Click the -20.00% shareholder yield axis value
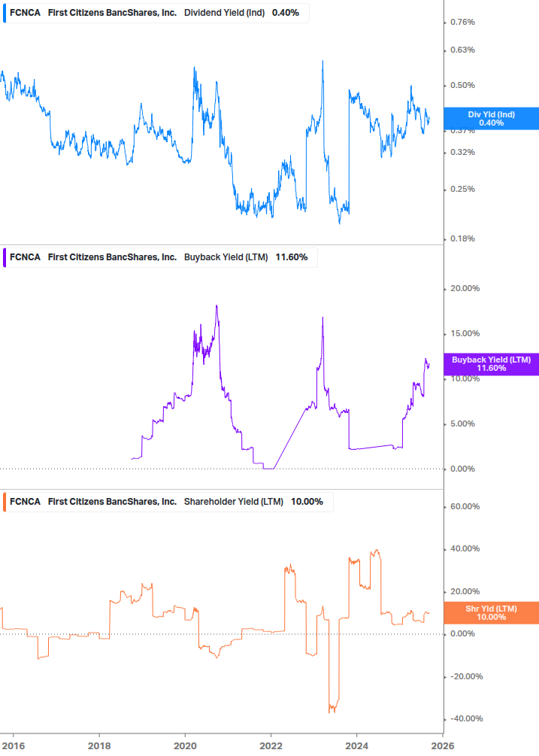Viewport: 539px width, 756px height. pyautogui.click(x=466, y=676)
